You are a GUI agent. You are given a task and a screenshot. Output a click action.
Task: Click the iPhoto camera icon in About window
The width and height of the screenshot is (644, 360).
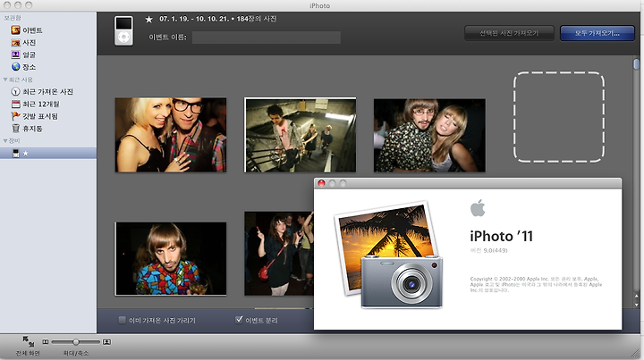388,255
